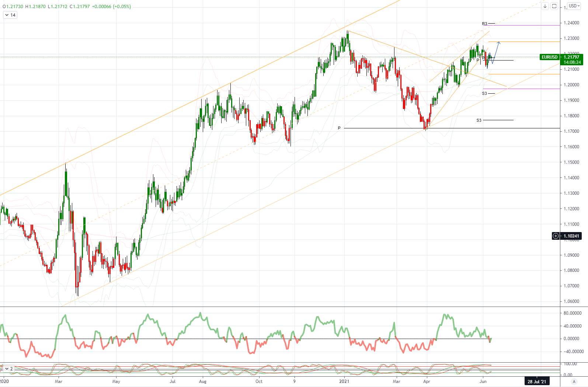Click the Aug label on the time axis
Viewport: 588px width, 387px height.
pyautogui.click(x=202, y=381)
